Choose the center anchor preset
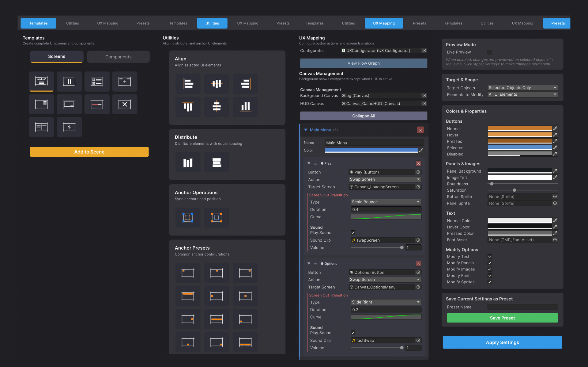Screen dimensions: 588x367 245,296
